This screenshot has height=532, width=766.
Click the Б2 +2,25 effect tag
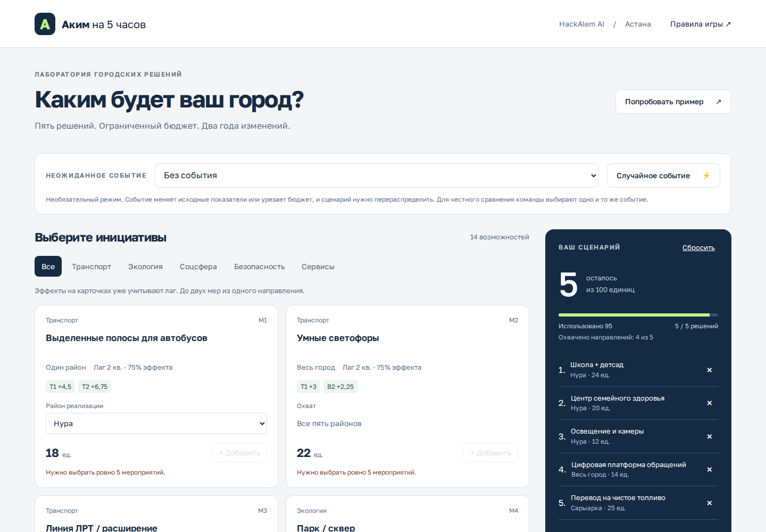[340, 387]
